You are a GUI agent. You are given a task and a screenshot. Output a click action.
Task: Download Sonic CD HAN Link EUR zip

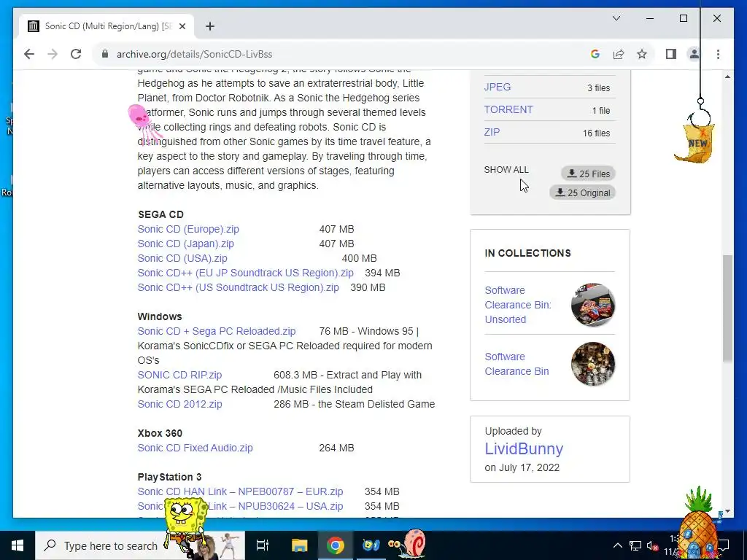240,491
